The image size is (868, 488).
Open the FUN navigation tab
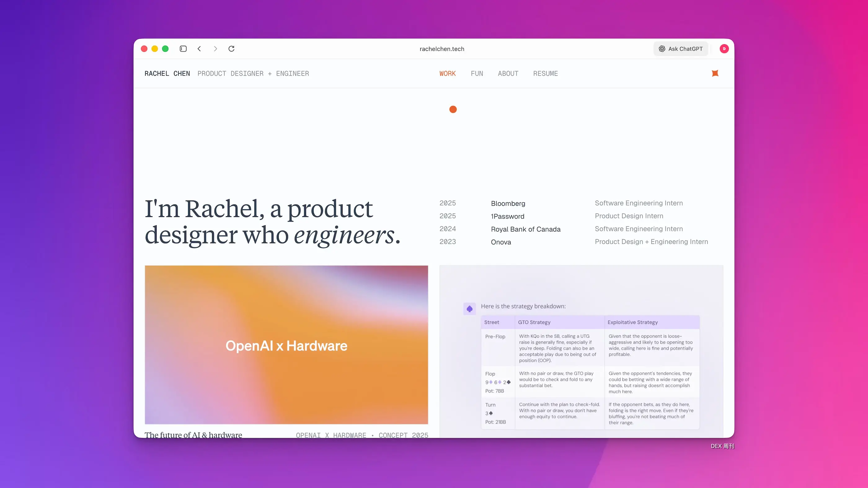coord(477,73)
